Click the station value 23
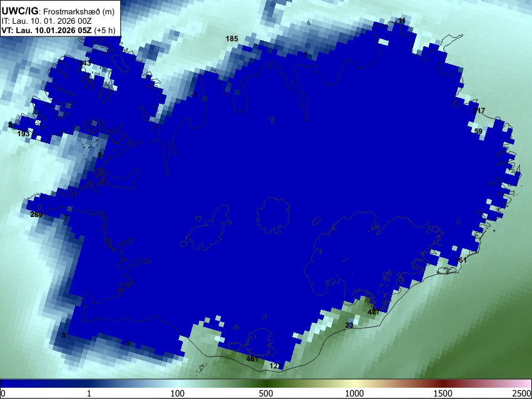Viewport: 532px width, 399px height. tap(349, 325)
